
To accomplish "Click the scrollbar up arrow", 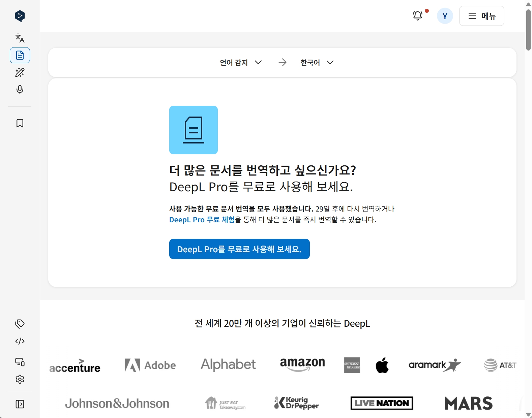I will 529,4.
